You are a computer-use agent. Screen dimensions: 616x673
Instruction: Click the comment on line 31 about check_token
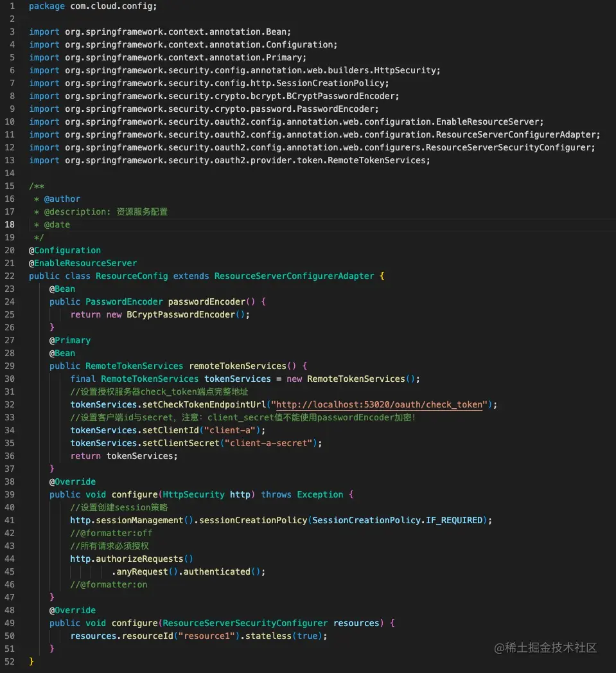(159, 392)
